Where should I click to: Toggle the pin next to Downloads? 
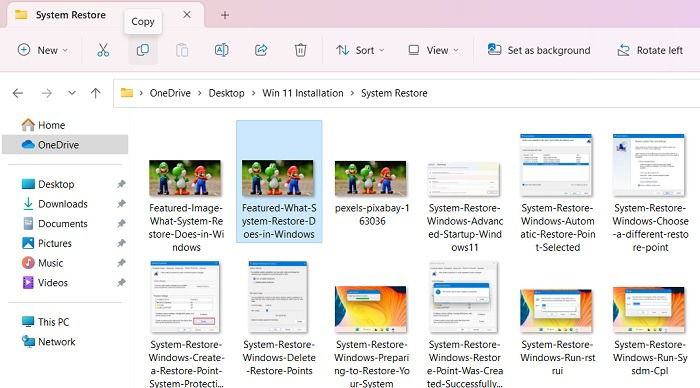coord(121,204)
